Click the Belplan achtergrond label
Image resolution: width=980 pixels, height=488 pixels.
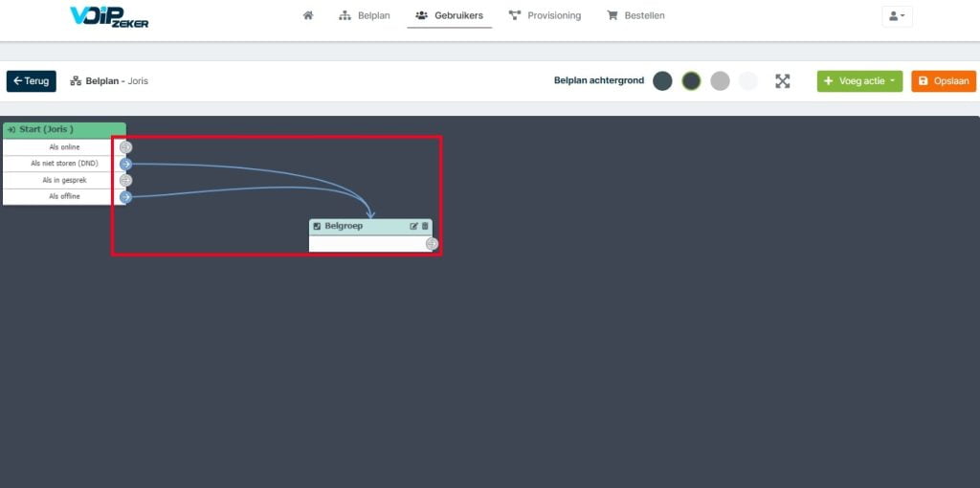599,80
